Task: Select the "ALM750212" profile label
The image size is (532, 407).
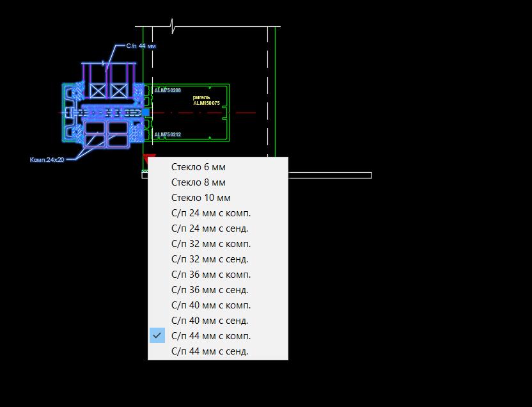Action: pos(168,134)
